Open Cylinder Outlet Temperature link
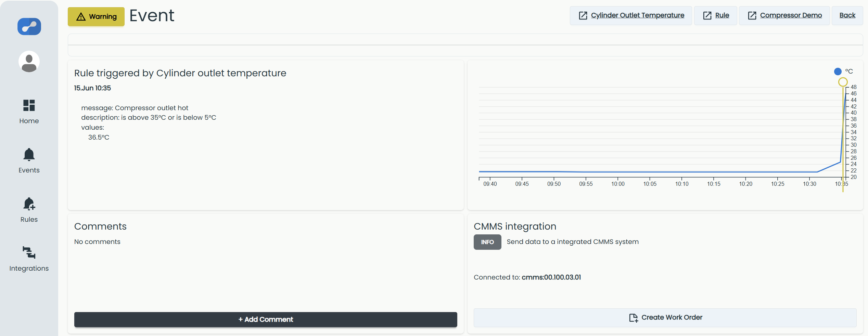The image size is (868, 336). (x=637, y=15)
